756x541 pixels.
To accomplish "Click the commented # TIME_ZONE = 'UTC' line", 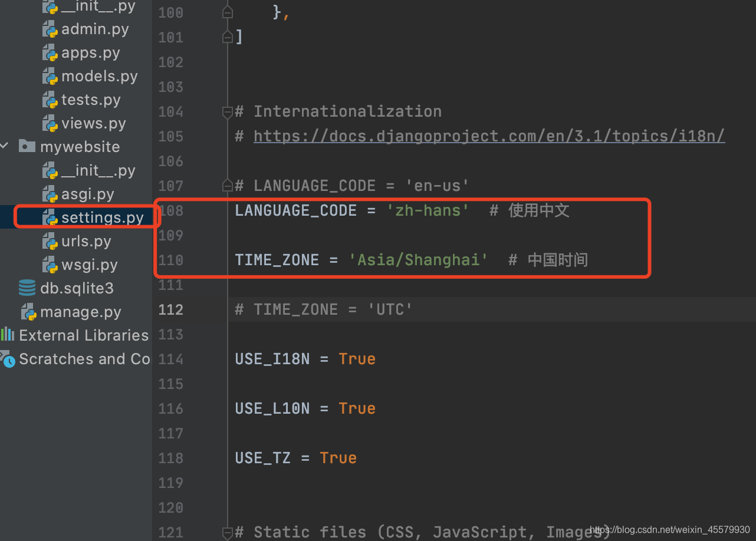I will point(324,309).
